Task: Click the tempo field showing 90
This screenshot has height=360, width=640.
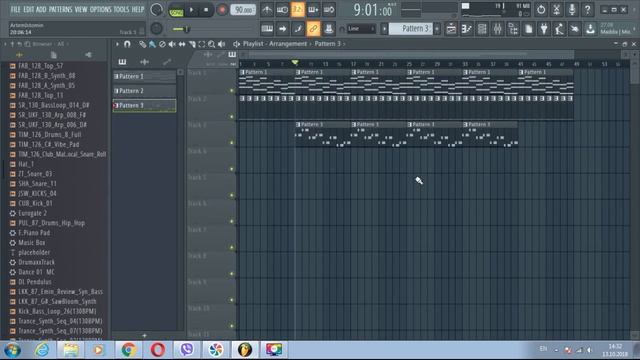Action: (243, 9)
